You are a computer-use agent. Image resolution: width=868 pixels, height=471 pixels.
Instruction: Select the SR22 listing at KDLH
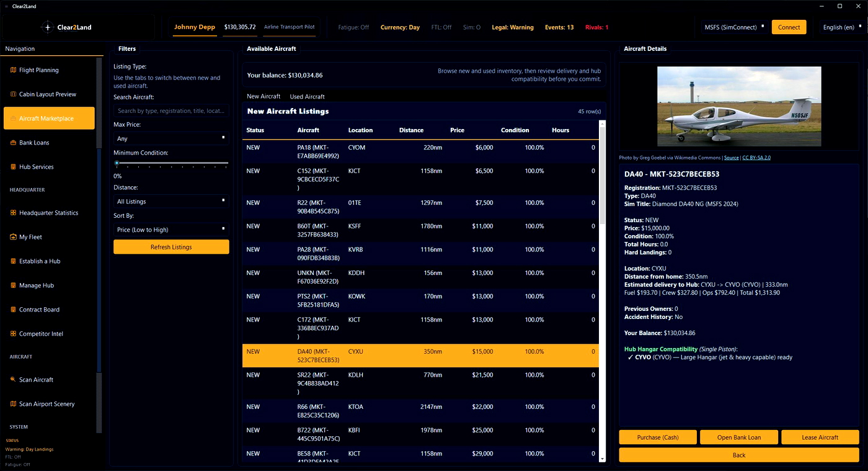click(420, 384)
